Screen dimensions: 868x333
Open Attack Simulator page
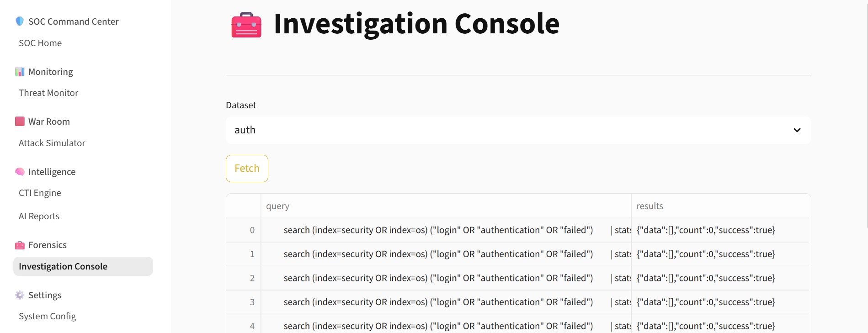click(x=52, y=143)
